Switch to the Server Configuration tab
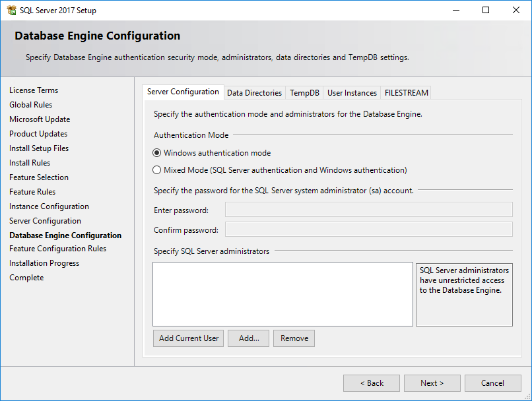This screenshot has height=401, width=532. 183,92
